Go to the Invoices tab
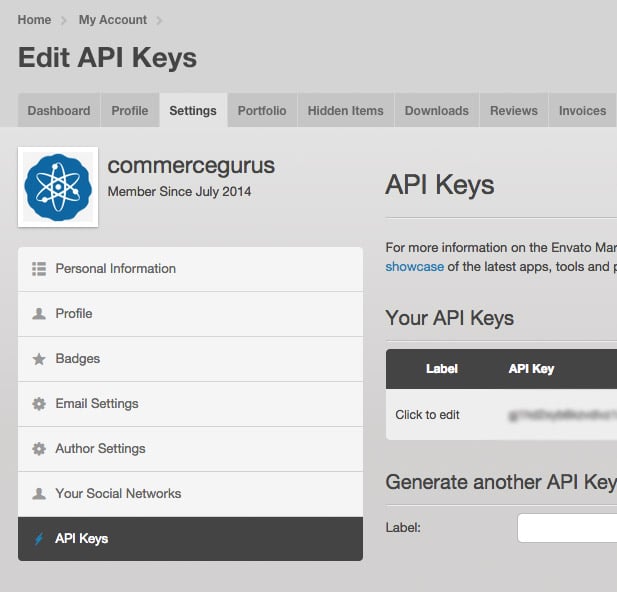This screenshot has width=617, height=592. click(x=582, y=111)
